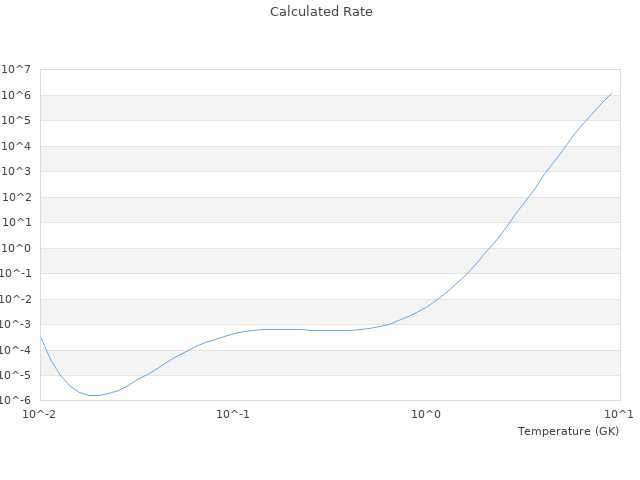
Task: Select the curve's starting point at left edge
Action: [41, 337]
